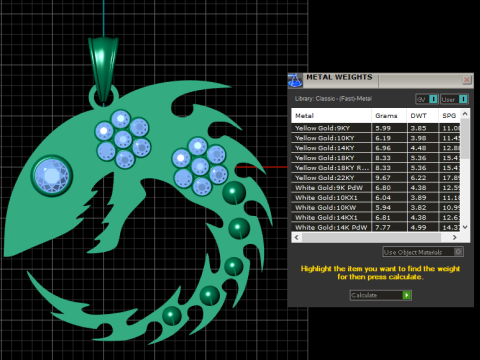The width and height of the screenshot is (480, 360).
Task: Toggle the GV library switch
Action: coord(427,99)
